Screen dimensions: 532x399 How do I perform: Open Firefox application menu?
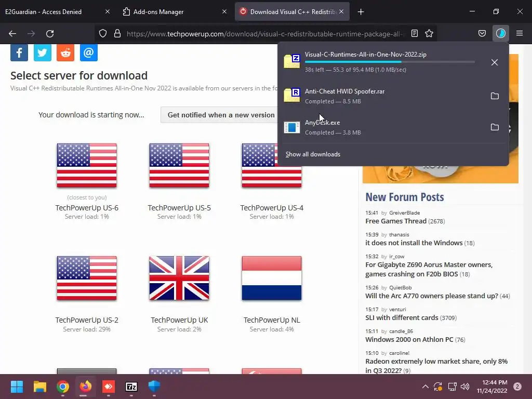(x=520, y=33)
